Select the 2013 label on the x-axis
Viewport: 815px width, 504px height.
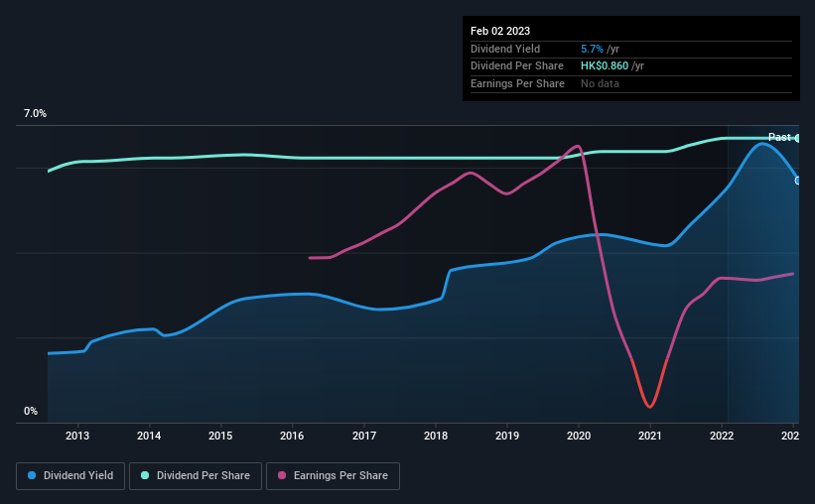click(77, 436)
